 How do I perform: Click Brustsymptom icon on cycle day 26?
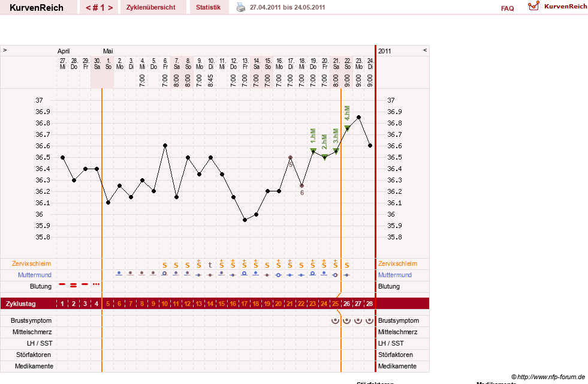point(347,320)
